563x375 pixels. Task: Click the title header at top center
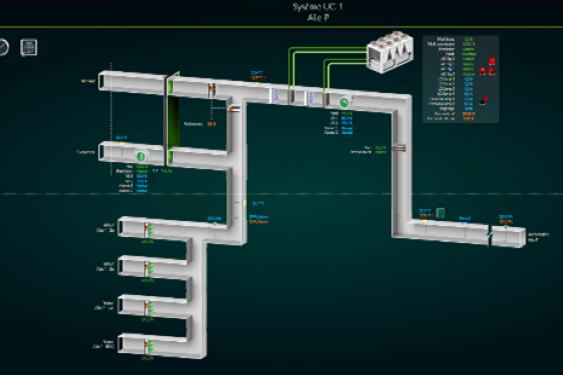(x=318, y=12)
